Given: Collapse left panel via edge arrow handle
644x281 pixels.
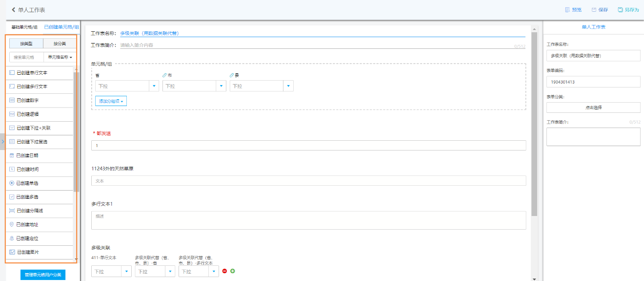Looking at the screenshot, I should point(2,141).
